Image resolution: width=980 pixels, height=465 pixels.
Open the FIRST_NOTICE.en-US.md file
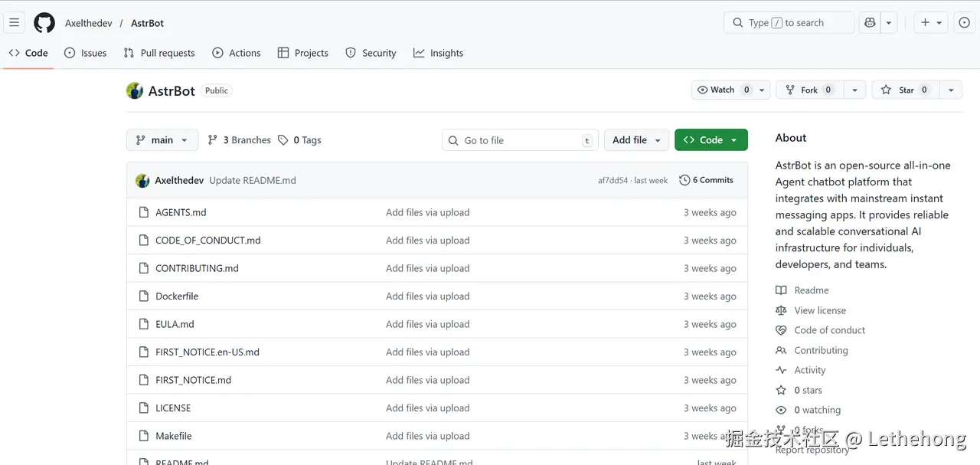pyautogui.click(x=207, y=352)
